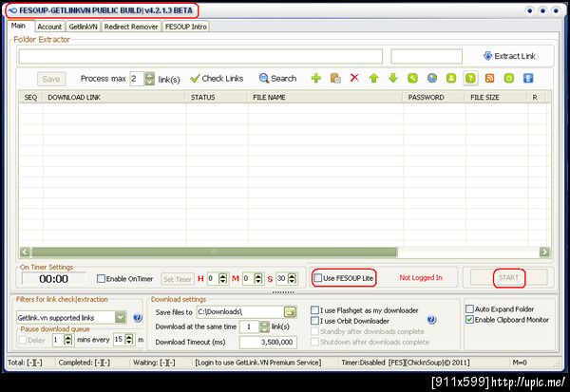Screen dimensions: 570x392
Task: Click the green plus add-link icon
Action: point(316,78)
